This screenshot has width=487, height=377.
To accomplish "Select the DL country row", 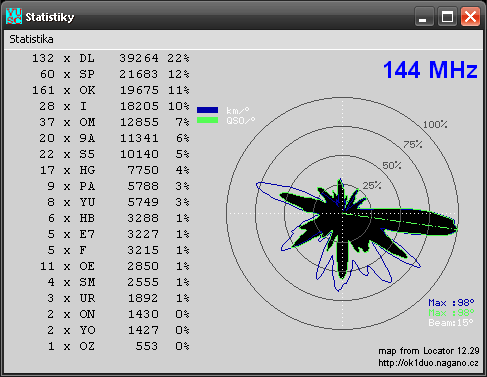I will click(110, 58).
